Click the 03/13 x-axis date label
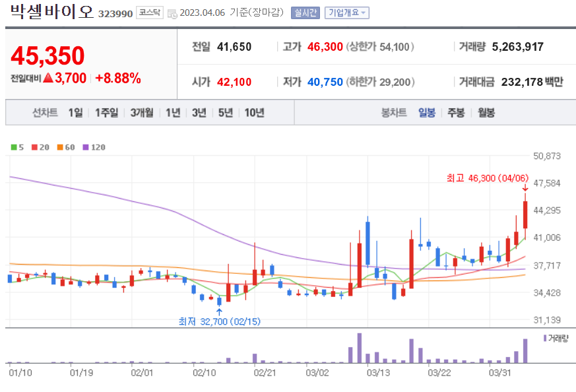 378,373
